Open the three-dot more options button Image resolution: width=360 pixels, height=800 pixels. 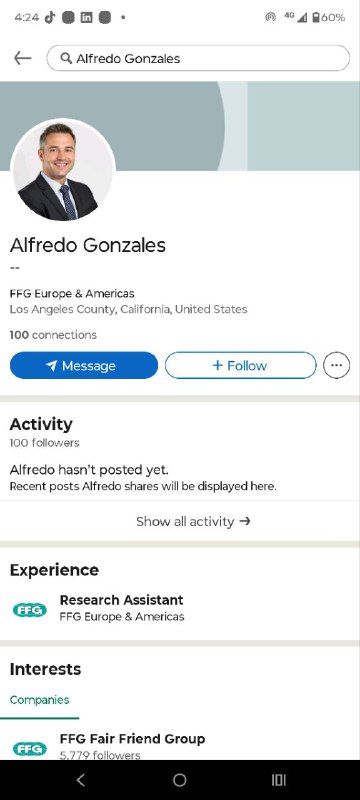pyautogui.click(x=337, y=365)
